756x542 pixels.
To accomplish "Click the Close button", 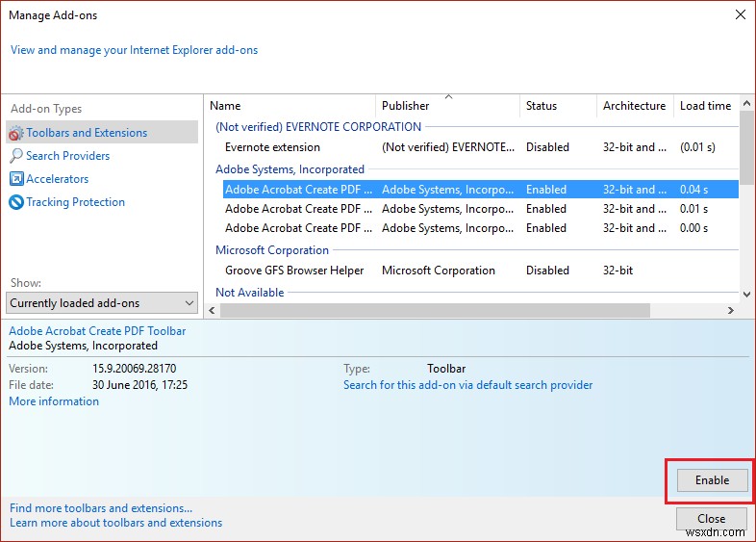I will tap(711, 519).
